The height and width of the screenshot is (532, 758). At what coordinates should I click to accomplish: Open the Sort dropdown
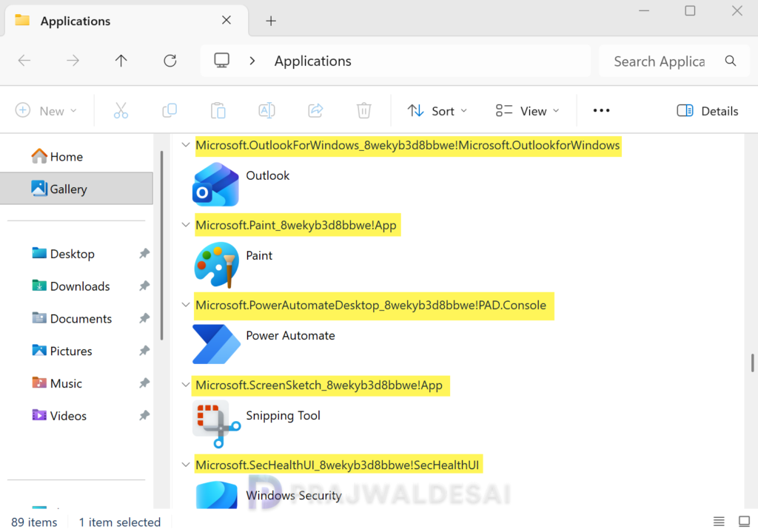click(437, 111)
